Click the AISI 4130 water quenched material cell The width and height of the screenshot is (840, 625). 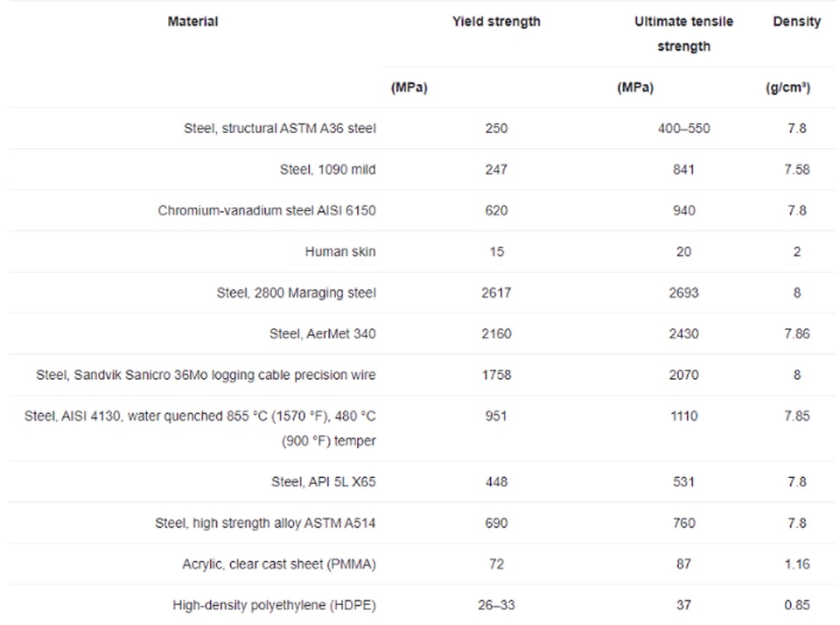(199, 428)
